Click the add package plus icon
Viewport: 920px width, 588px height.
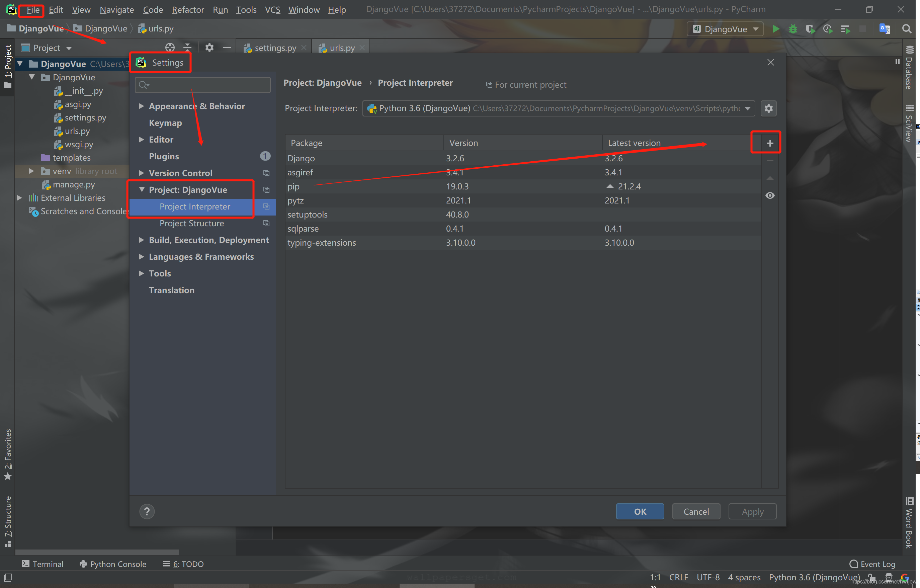[769, 143]
